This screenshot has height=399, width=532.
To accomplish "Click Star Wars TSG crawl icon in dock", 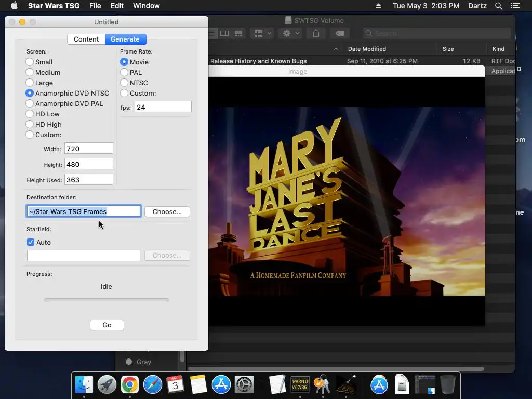I will click(x=345, y=385).
